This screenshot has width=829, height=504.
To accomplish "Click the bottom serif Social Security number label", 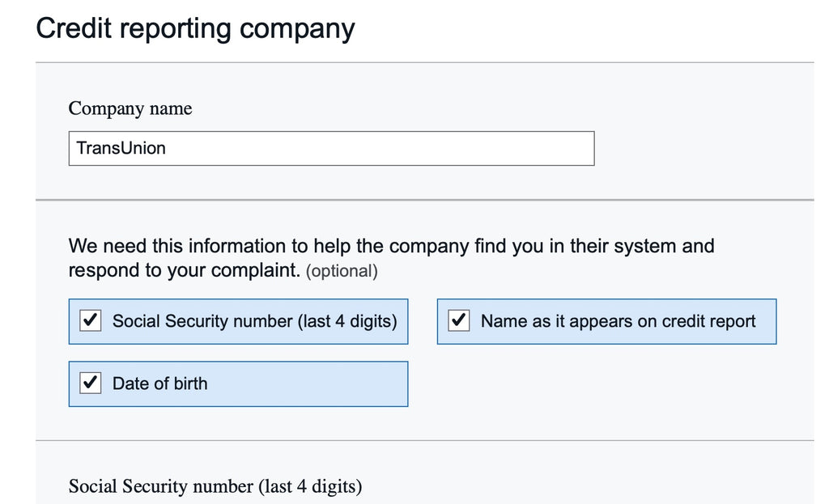I will coord(215,486).
